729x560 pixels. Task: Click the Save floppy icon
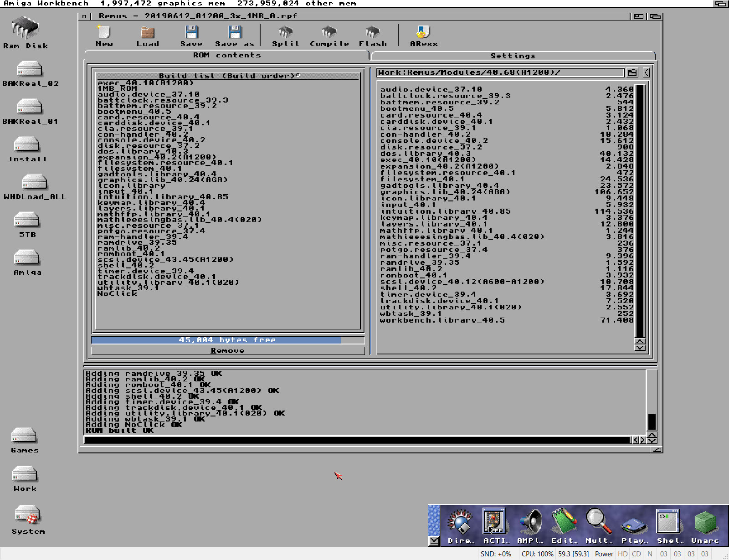(191, 32)
